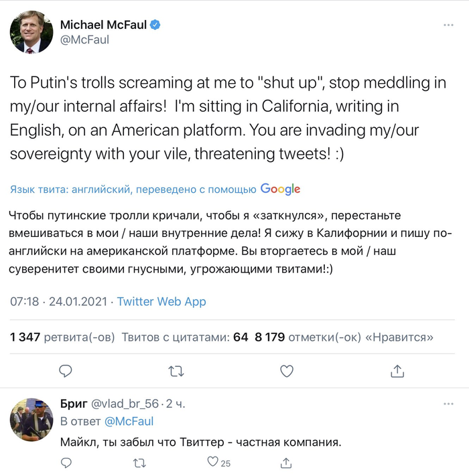Retweet Бриг's reply
Viewport: 469px width, 476px height.
tap(139, 462)
